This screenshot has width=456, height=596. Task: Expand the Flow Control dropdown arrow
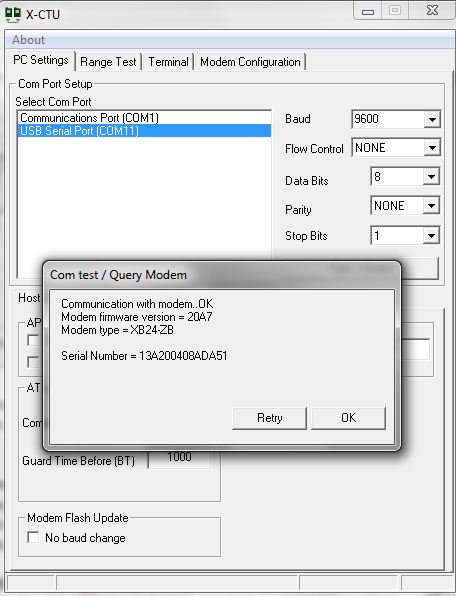(432, 147)
